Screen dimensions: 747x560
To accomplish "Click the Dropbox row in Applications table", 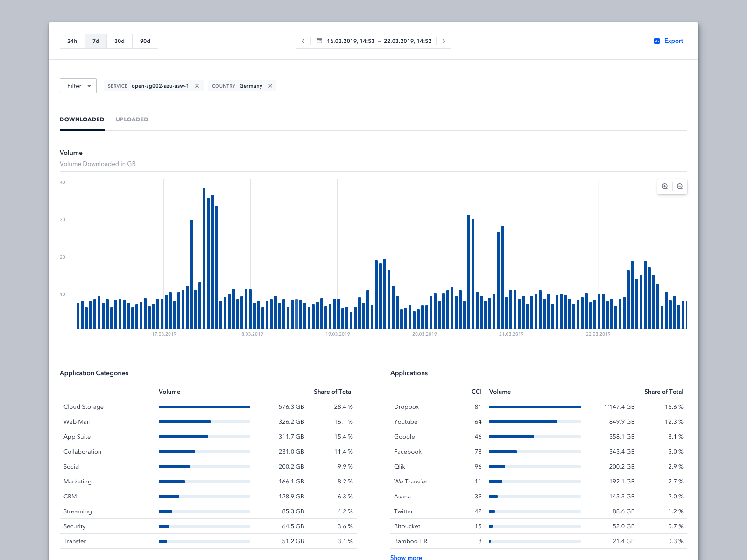I will pyautogui.click(x=406, y=407).
